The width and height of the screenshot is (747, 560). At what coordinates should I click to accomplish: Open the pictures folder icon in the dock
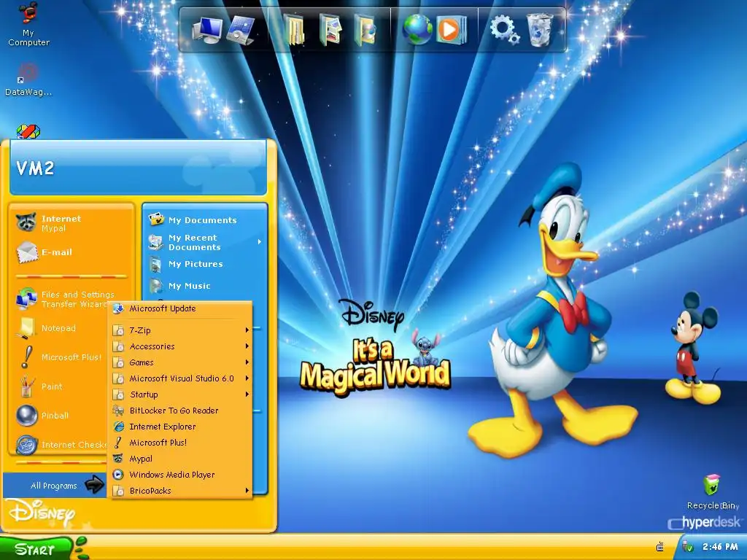[x=330, y=30]
